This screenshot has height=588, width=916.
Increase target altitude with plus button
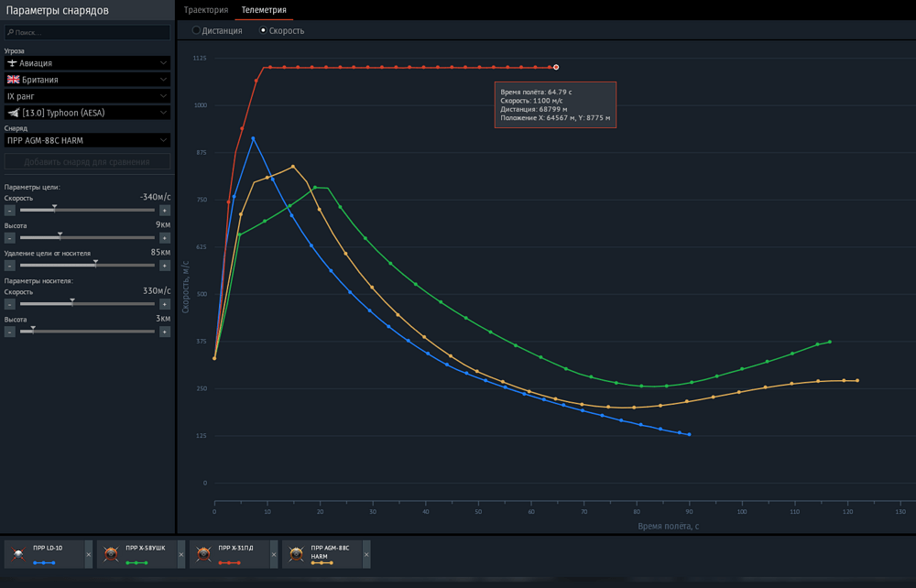click(165, 237)
